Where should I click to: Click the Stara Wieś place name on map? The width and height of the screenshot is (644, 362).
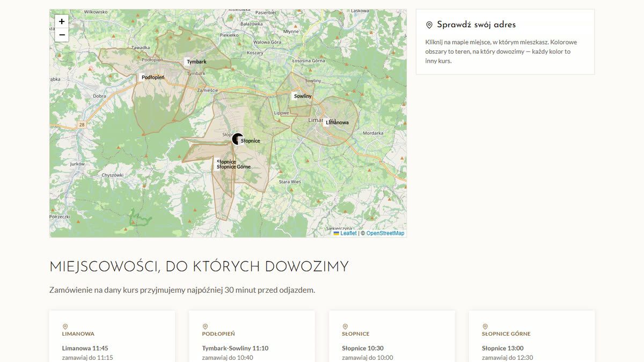coord(290,182)
